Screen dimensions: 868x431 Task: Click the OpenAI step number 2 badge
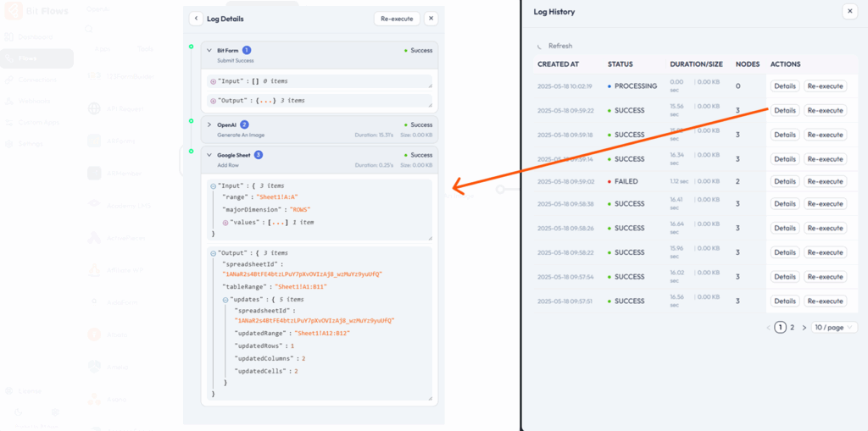[245, 125]
